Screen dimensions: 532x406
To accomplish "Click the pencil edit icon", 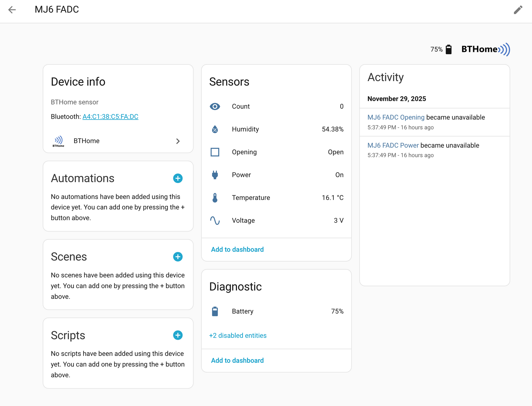I will 518,10.
